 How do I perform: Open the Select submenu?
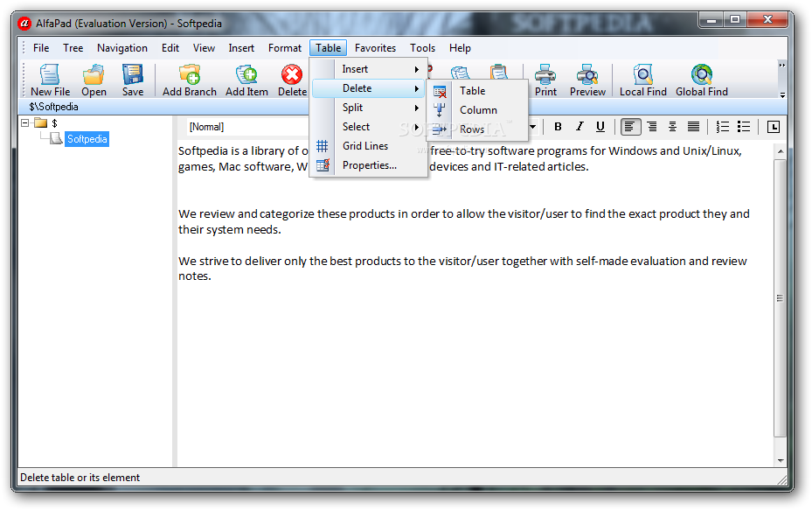(369, 127)
